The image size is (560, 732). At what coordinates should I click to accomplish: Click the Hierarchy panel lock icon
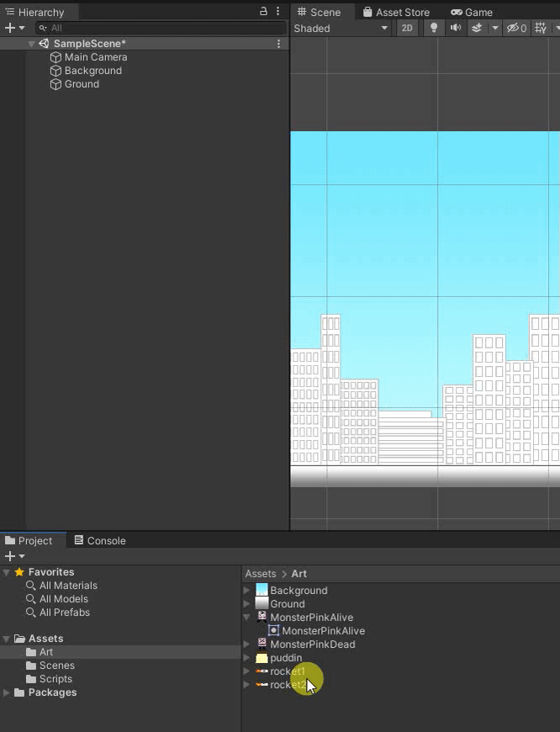point(263,12)
